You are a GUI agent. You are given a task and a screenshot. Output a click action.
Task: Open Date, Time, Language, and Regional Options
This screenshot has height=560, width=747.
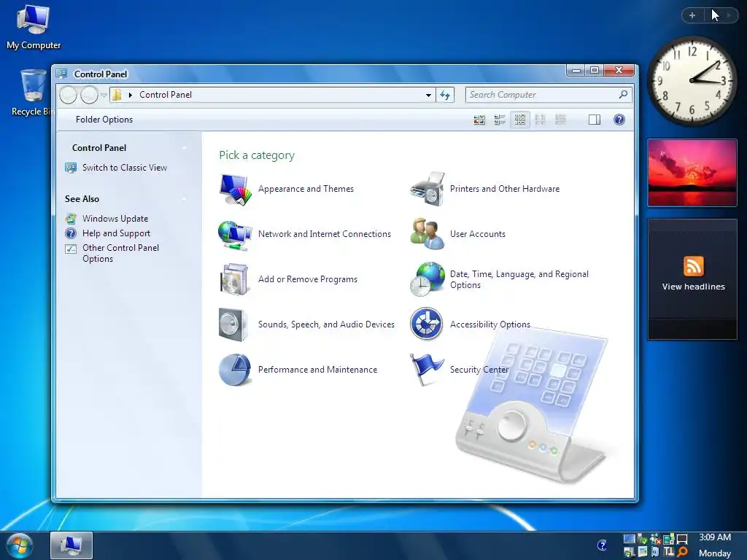(x=519, y=279)
